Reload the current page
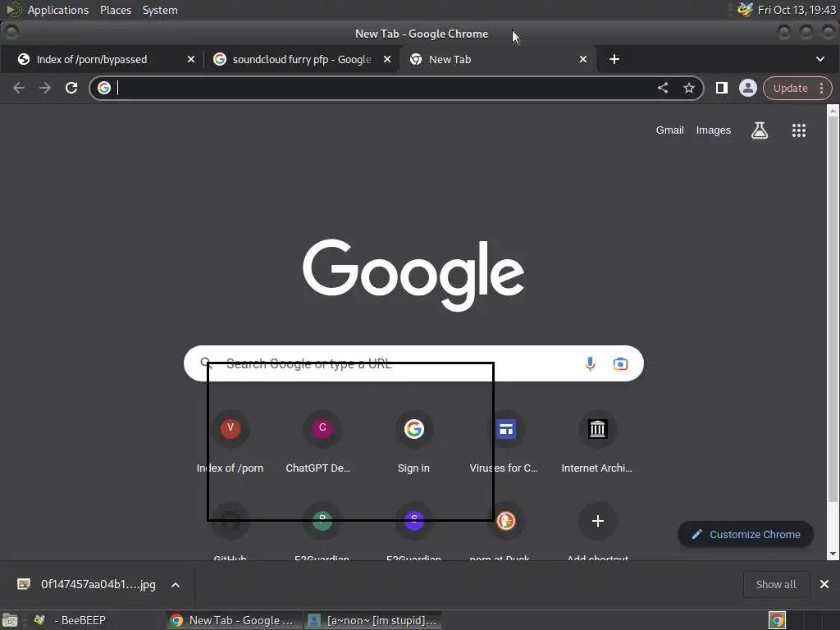The width and height of the screenshot is (840, 630). (x=71, y=88)
